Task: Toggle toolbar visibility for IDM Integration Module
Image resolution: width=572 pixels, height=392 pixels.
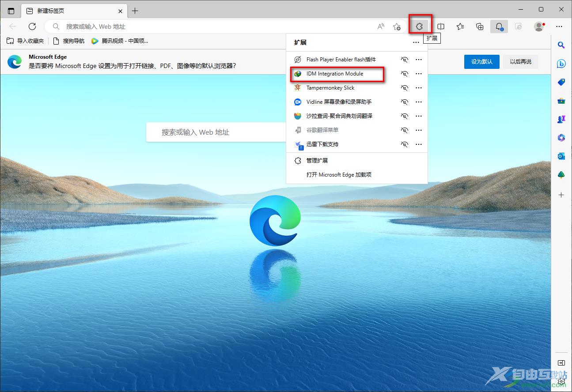Action: [x=404, y=74]
